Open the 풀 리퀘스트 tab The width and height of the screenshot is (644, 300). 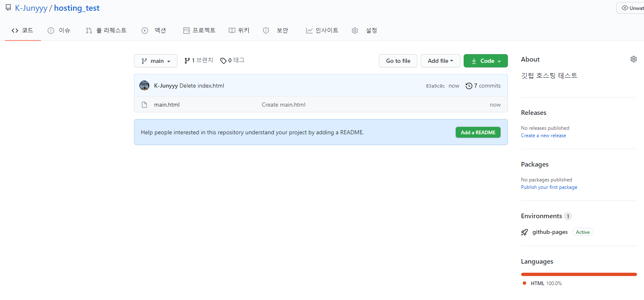pos(106,30)
